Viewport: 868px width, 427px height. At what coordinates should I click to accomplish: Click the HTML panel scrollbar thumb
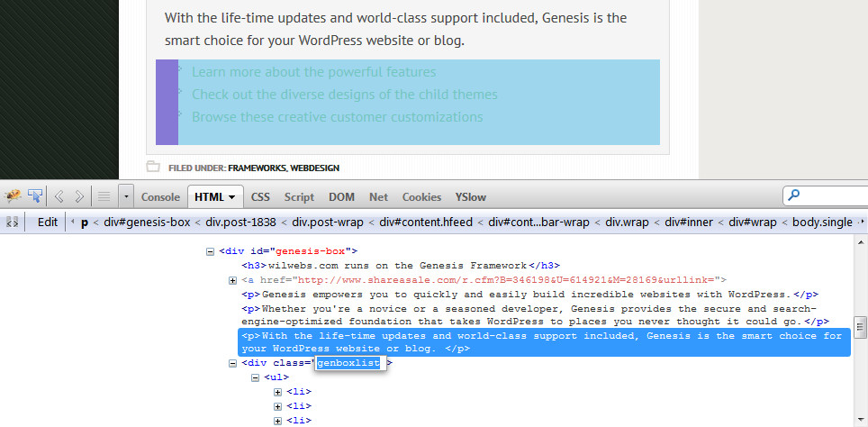click(x=860, y=327)
